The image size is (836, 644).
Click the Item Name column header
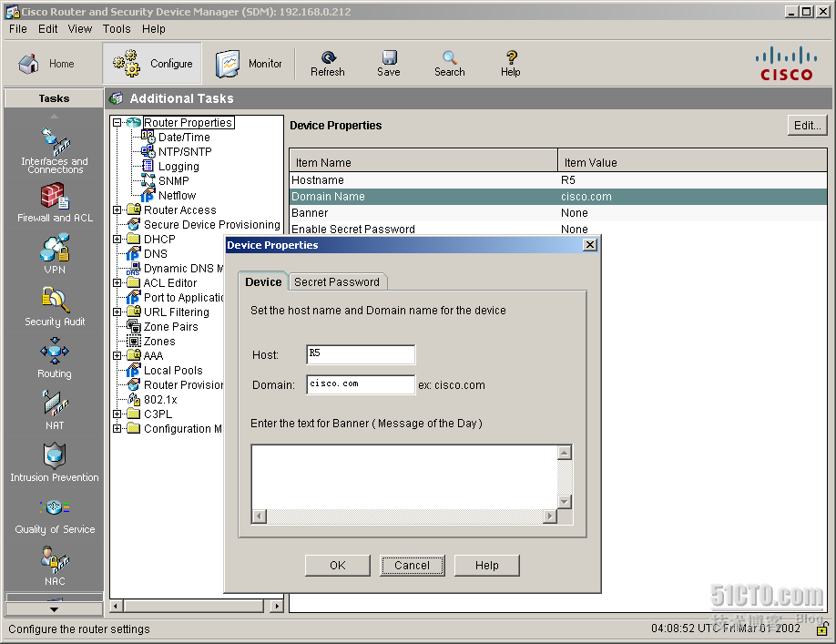pyautogui.click(x=423, y=162)
